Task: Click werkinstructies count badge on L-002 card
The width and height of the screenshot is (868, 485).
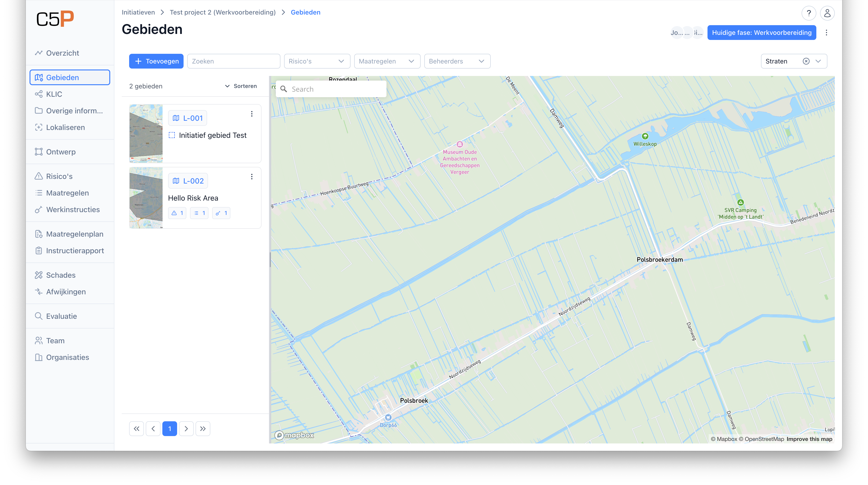Action: [221, 213]
